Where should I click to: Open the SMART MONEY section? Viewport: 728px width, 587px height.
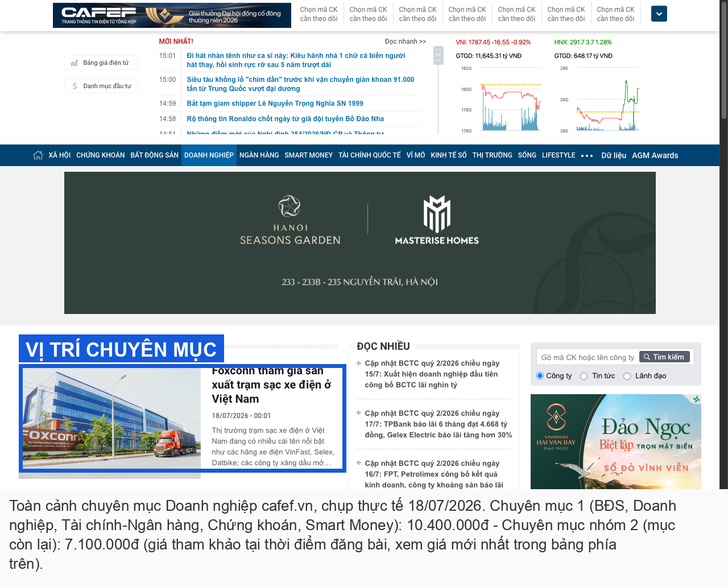[x=309, y=155]
